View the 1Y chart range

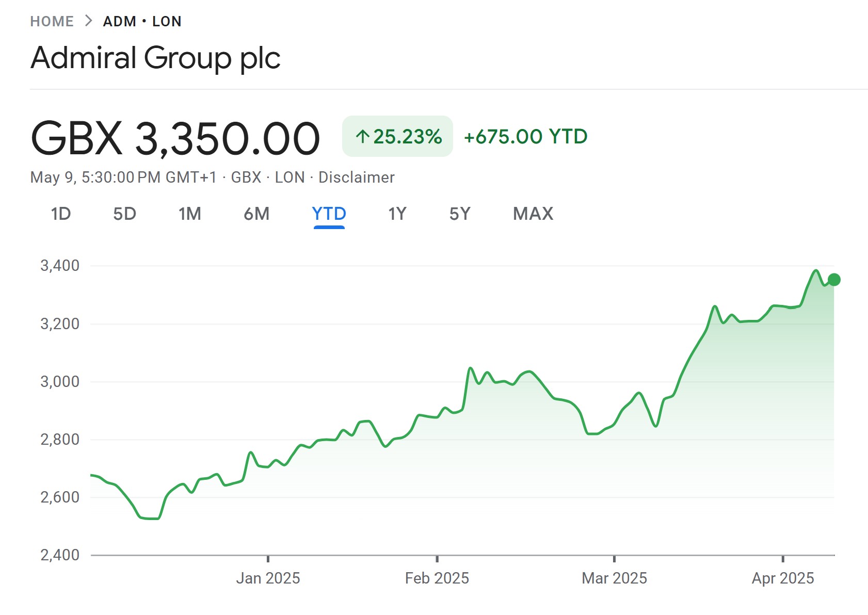pyautogui.click(x=397, y=214)
